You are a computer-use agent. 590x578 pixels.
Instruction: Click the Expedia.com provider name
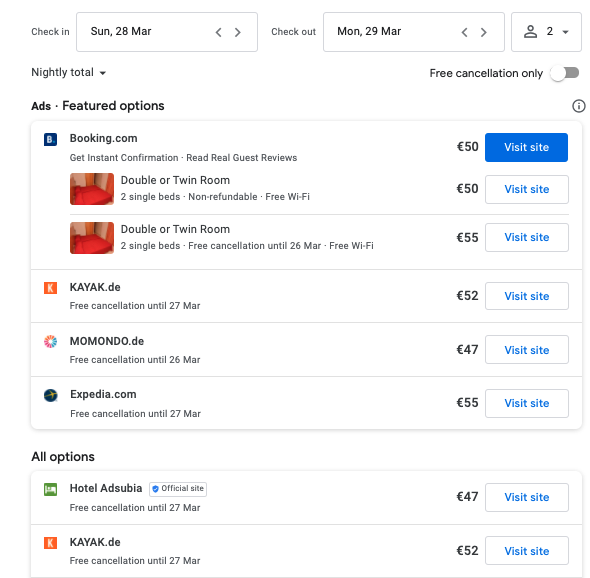(103, 394)
